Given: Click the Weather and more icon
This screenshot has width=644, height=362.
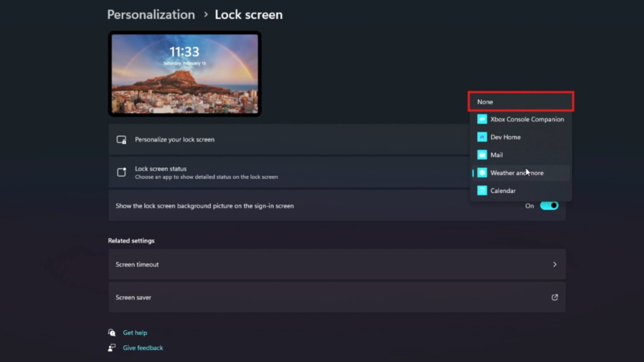Looking at the screenshot, I should 481,173.
